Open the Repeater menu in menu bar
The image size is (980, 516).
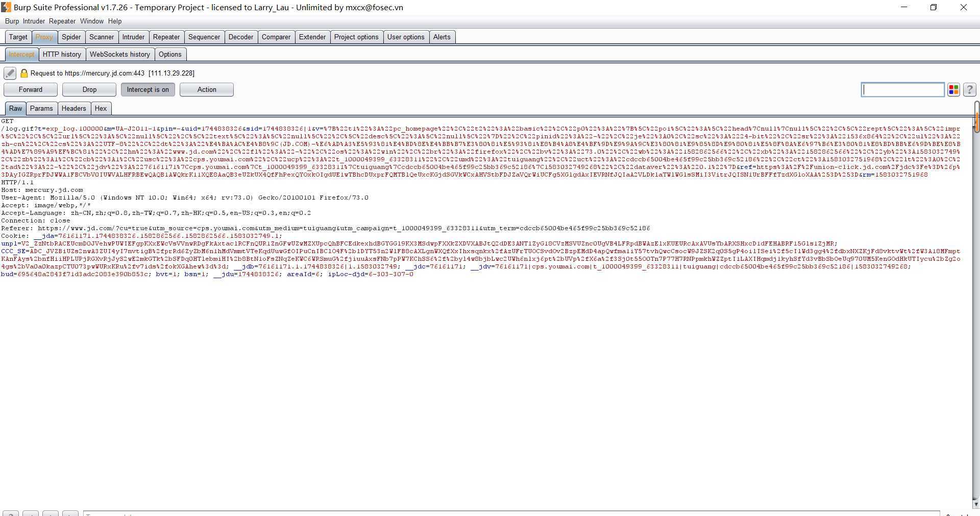click(62, 21)
